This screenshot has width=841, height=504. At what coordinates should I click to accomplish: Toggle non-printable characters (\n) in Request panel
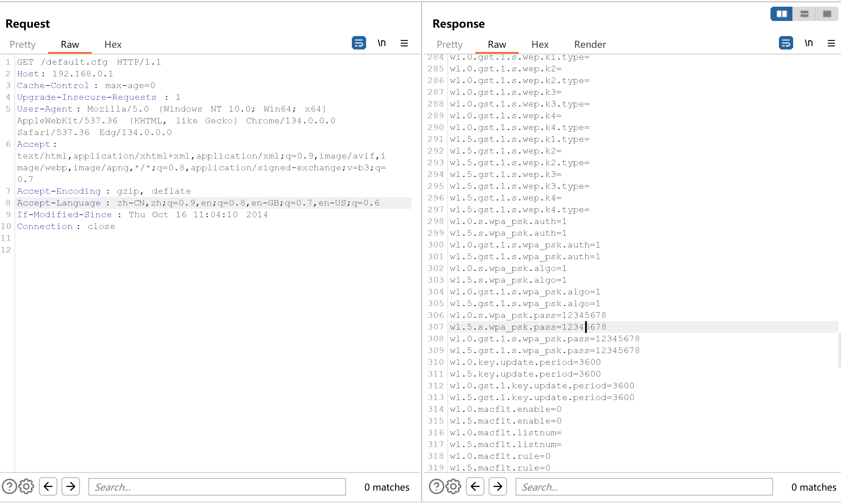click(x=381, y=43)
